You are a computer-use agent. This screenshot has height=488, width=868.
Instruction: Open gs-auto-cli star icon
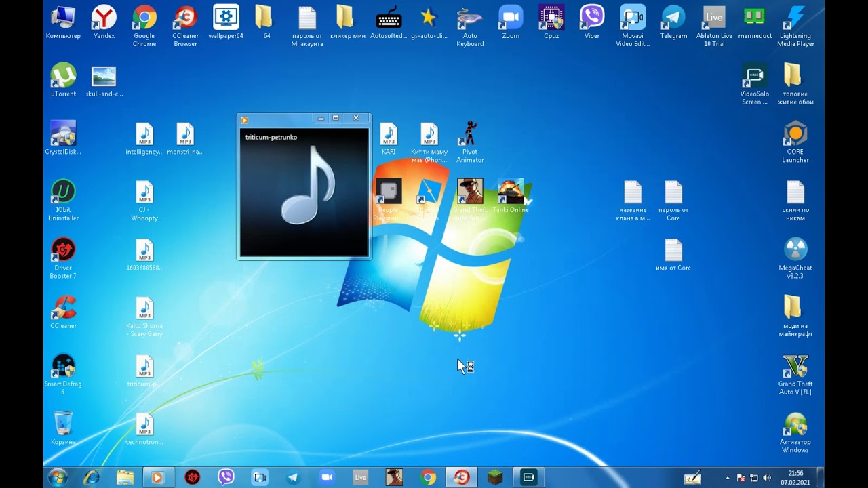429,22
